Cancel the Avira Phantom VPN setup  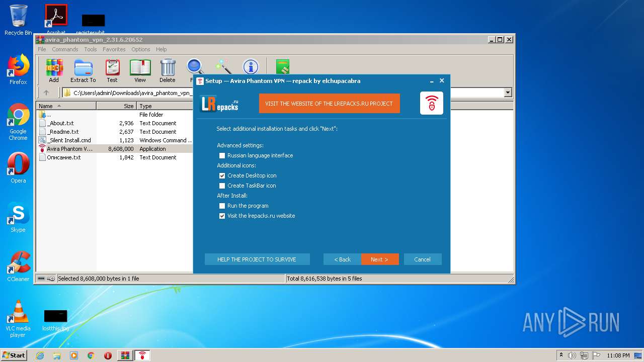pos(423,259)
